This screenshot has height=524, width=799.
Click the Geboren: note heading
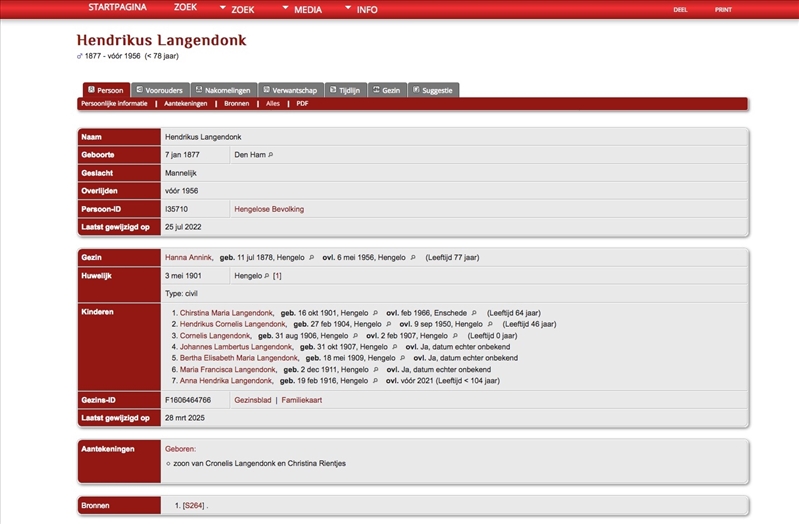pos(180,449)
